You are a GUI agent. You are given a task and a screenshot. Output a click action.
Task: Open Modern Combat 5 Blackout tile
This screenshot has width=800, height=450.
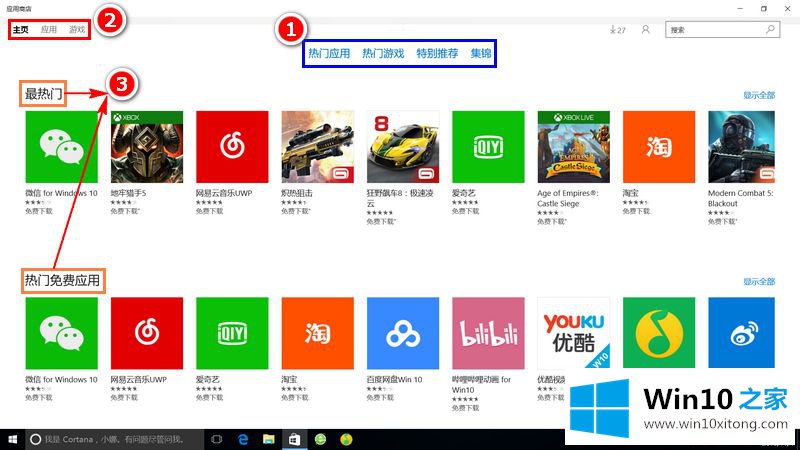(x=741, y=147)
